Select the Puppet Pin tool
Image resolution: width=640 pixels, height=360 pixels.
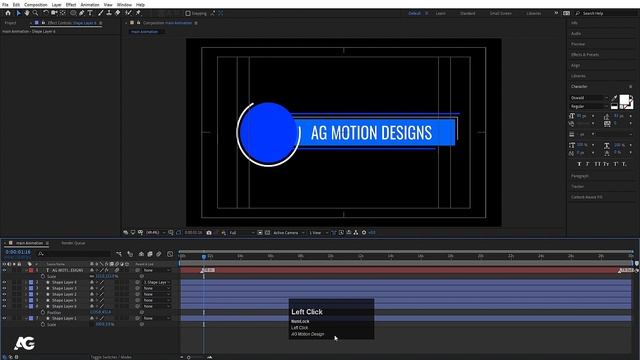[x=138, y=13]
